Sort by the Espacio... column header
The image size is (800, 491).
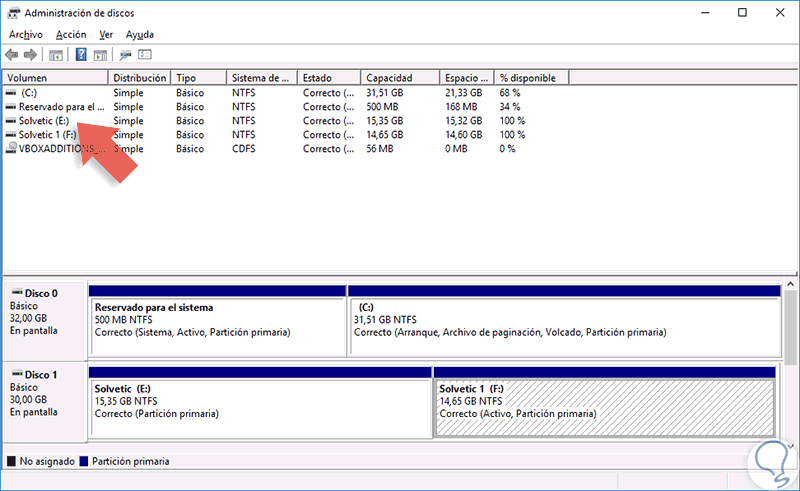467,78
